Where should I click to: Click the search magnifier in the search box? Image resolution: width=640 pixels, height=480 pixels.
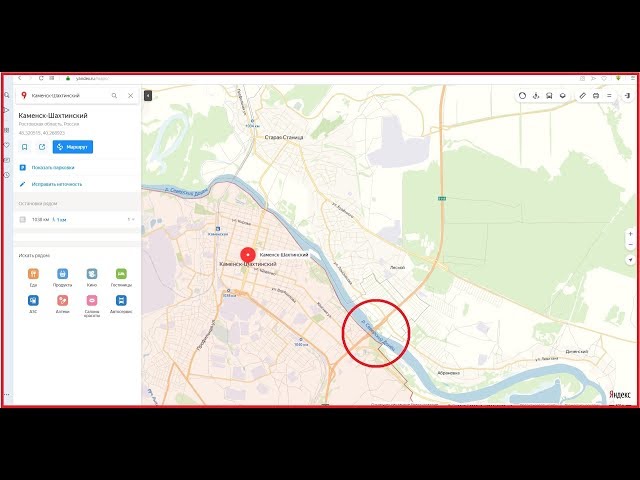[114, 96]
